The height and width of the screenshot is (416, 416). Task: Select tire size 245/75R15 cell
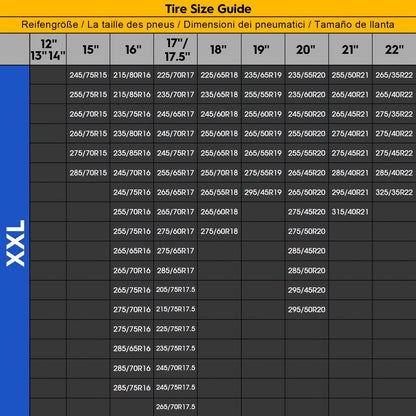[x=88, y=75]
